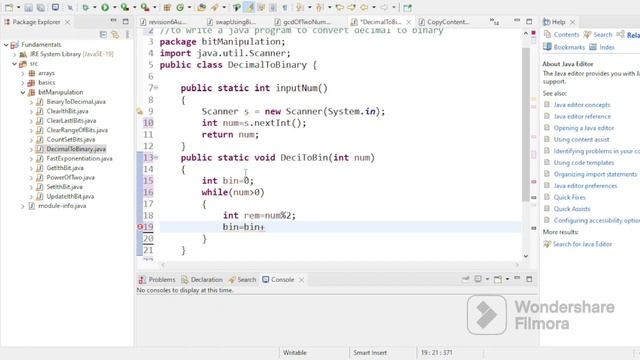
Task: Collapse the bitManipulation package
Action: pos(23,92)
